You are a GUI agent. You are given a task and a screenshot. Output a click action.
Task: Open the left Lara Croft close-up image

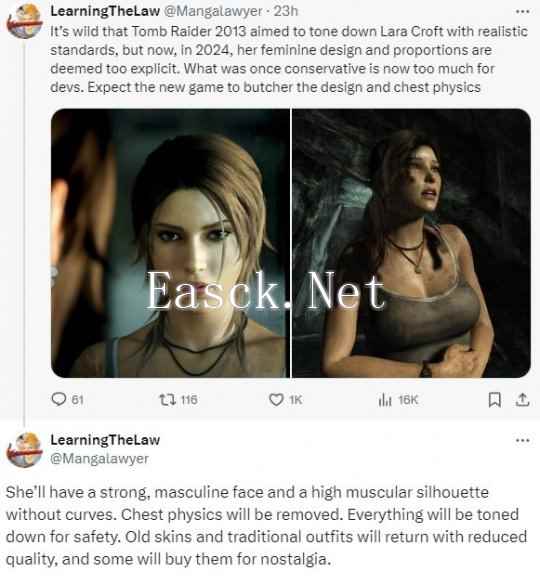(x=170, y=243)
